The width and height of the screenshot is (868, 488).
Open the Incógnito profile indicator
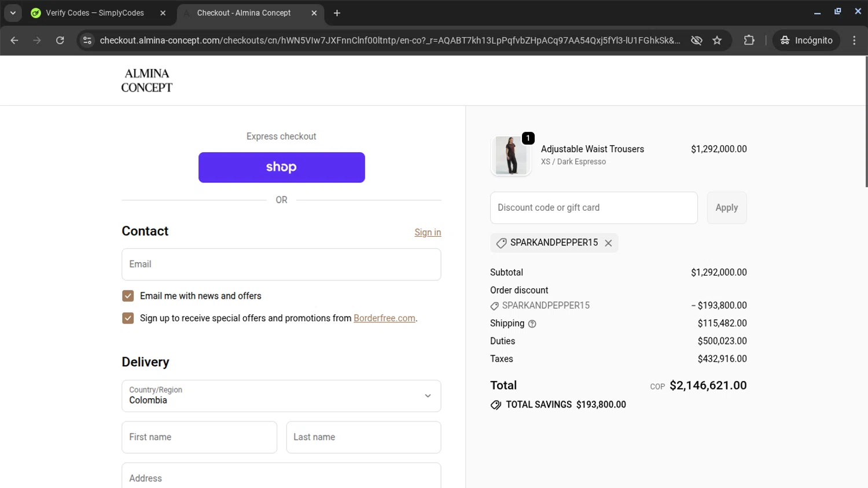coord(806,41)
